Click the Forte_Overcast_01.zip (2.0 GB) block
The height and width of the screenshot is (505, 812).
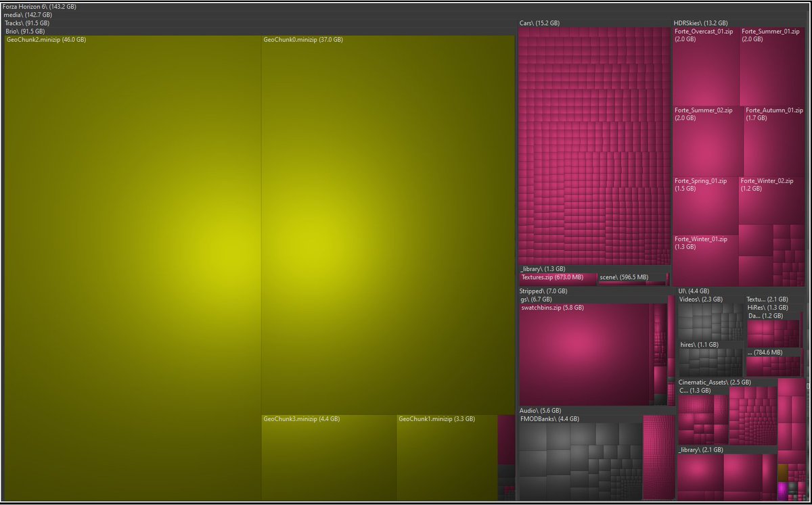tap(706, 66)
